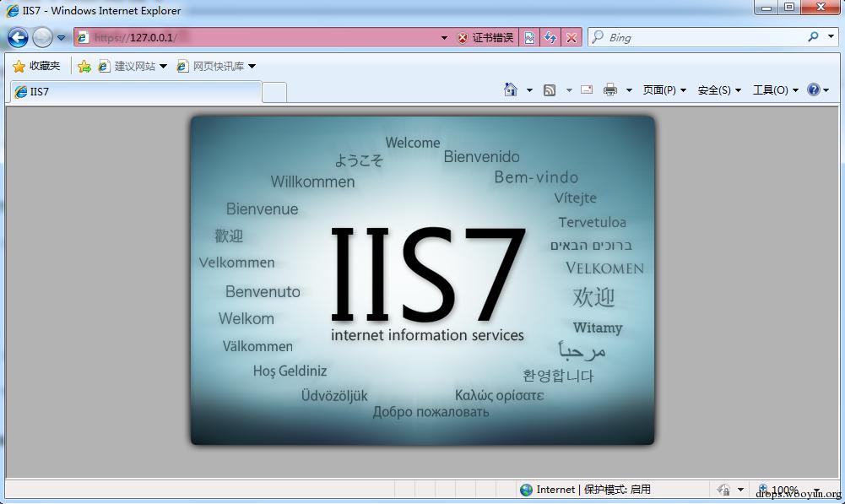Expand the address bar autocomplete dropdown arrow
845x504 pixels.
444,38
